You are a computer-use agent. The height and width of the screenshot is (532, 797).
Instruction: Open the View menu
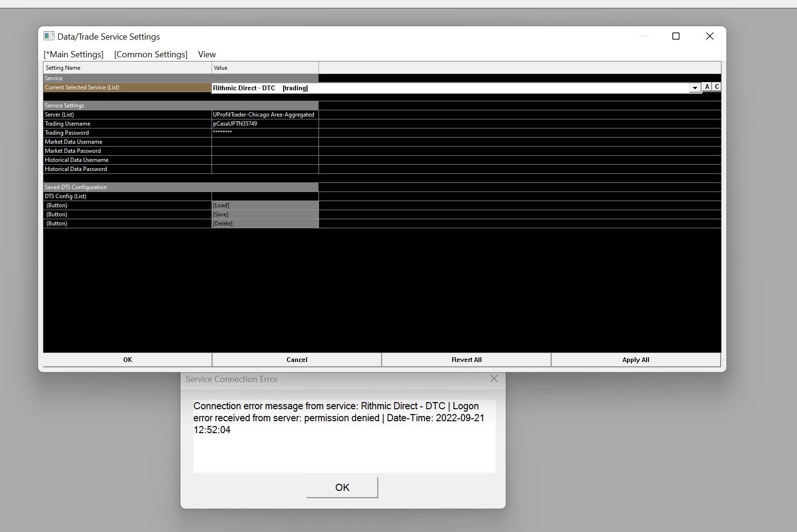click(207, 54)
